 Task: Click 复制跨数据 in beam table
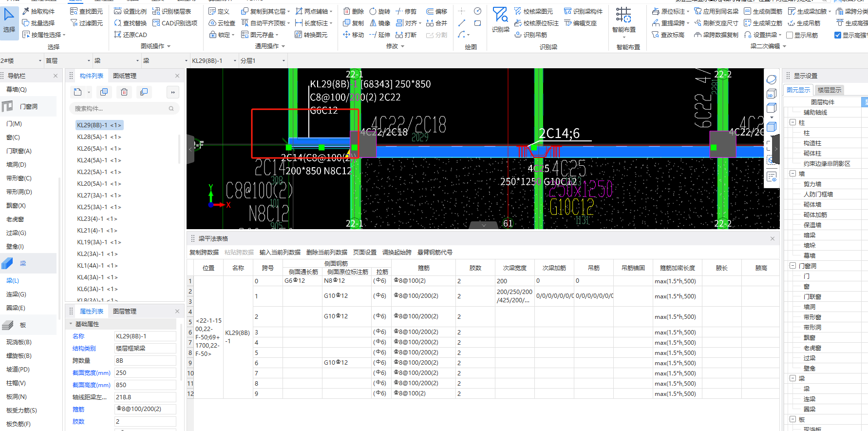204,252
